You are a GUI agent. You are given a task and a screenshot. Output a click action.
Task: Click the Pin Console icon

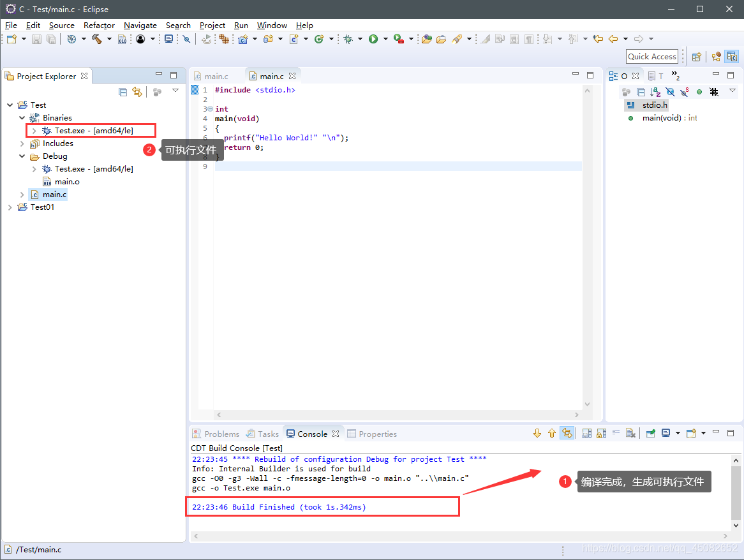coord(651,434)
